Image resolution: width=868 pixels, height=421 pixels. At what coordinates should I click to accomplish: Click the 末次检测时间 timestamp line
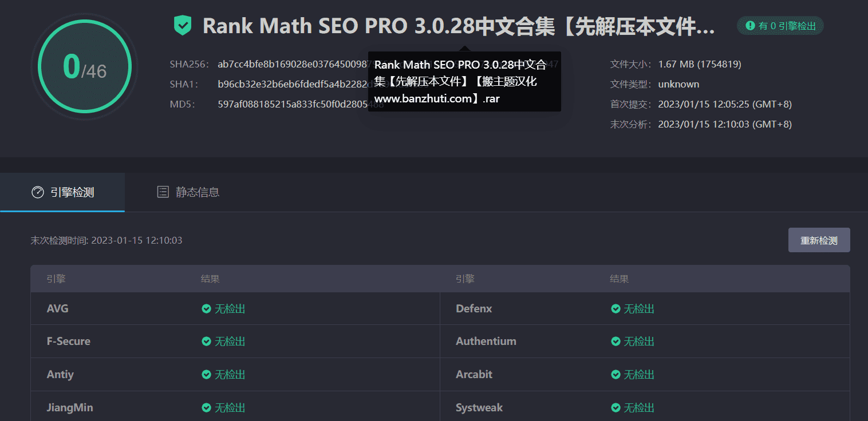point(106,240)
